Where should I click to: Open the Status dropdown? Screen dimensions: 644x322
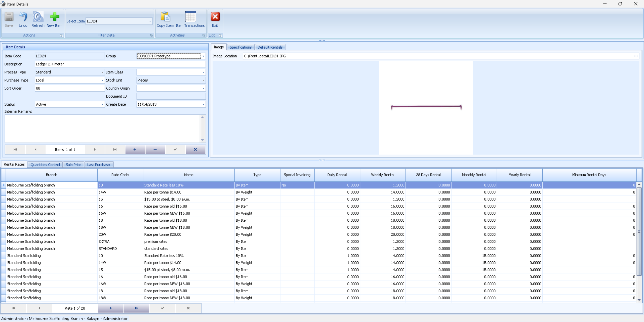[x=102, y=104]
